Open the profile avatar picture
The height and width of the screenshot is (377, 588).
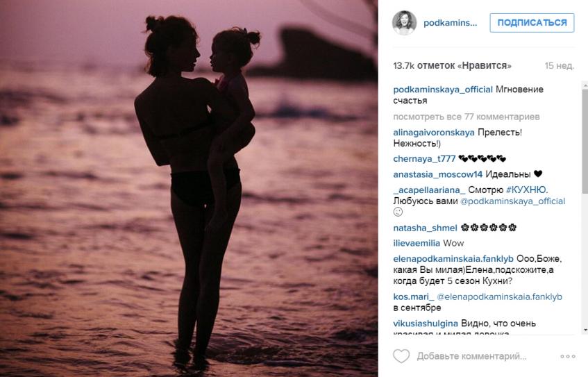(404, 22)
